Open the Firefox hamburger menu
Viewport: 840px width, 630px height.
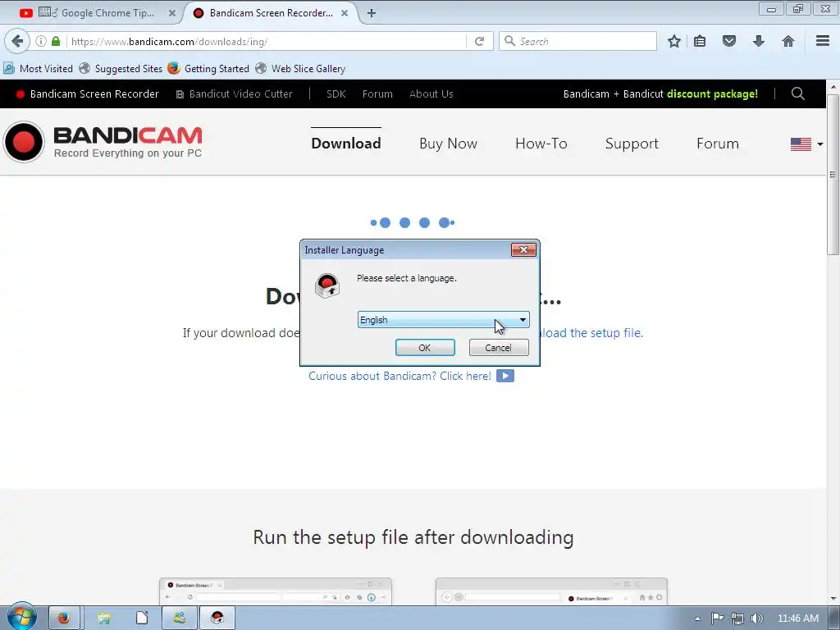(x=823, y=41)
